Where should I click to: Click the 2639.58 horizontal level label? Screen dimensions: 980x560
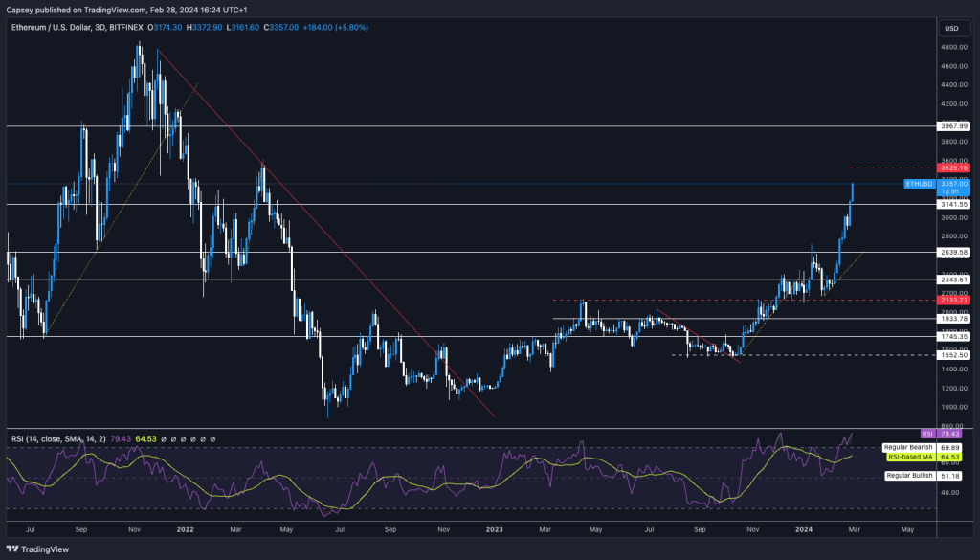tap(955, 252)
